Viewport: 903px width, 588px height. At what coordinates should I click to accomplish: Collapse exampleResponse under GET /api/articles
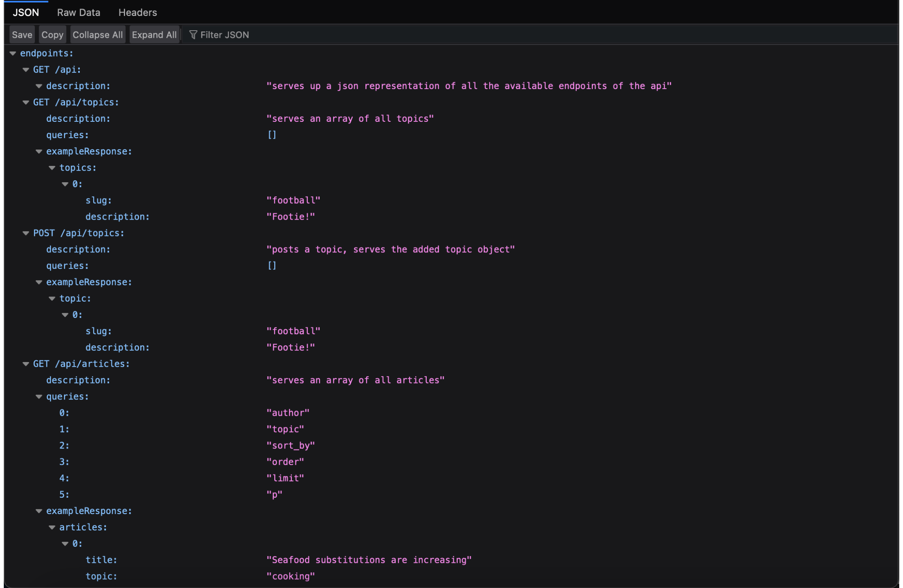[x=39, y=511]
